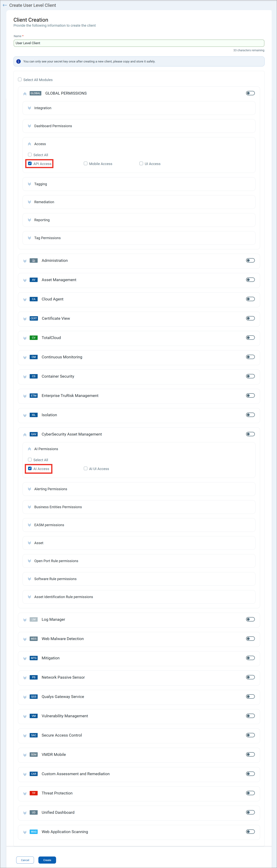The height and width of the screenshot is (868, 277).
Task: Click the Administration module icon
Action: click(x=34, y=261)
